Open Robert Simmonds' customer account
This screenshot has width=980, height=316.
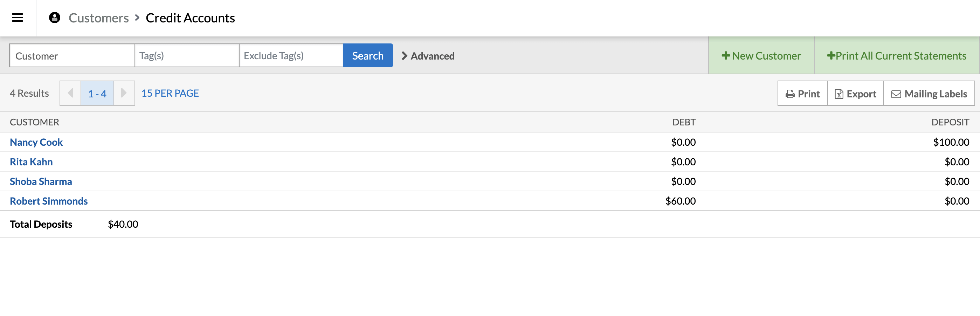coord(49,201)
